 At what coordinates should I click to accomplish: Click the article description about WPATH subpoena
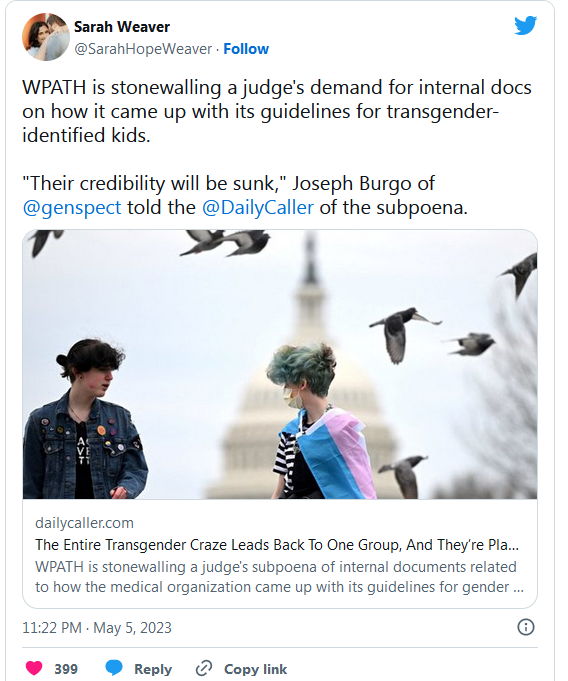[279, 577]
